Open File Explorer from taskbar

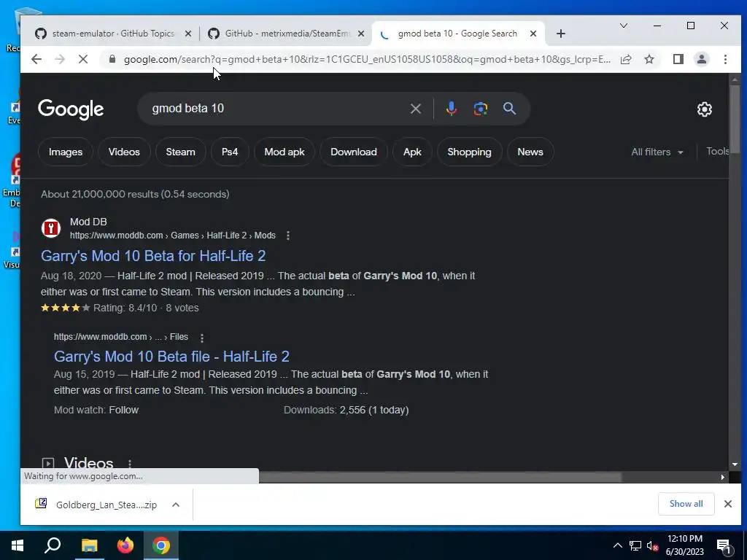click(89, 545)
